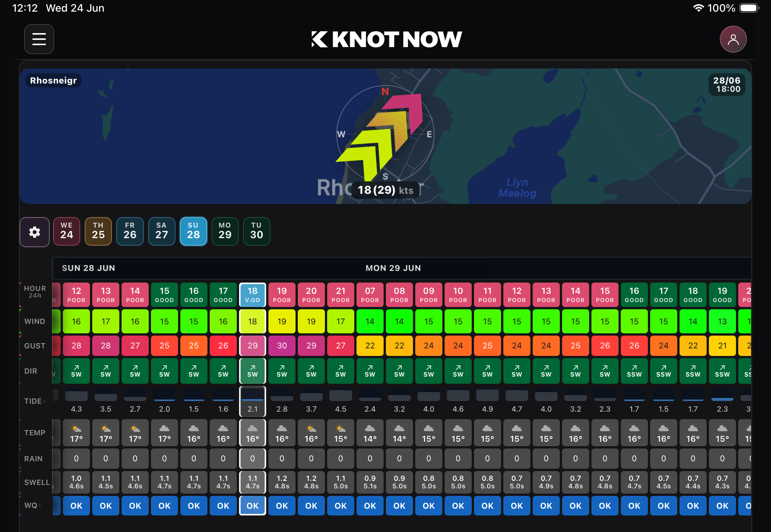771x532 pixels.
Task: Select Sunday hour 12 POOR cell
Action: click(x=76, y=295)
